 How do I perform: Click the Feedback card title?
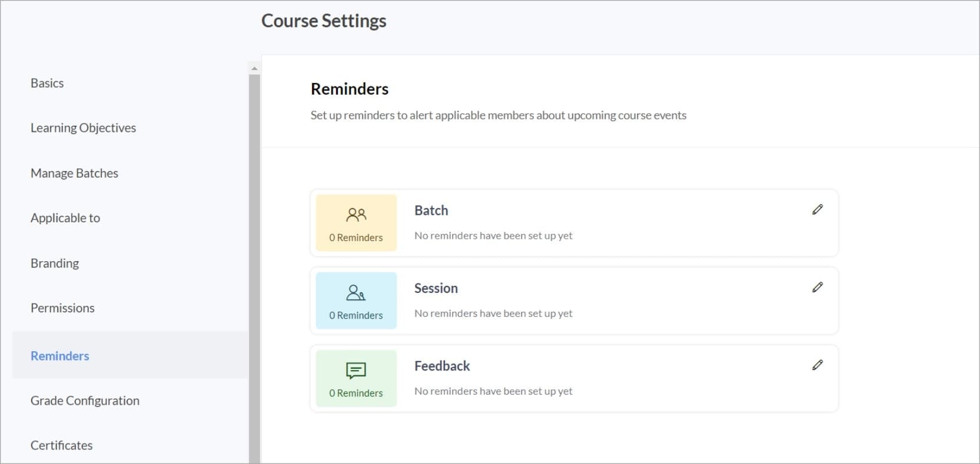pyautogui.click(x=442, y=366)
